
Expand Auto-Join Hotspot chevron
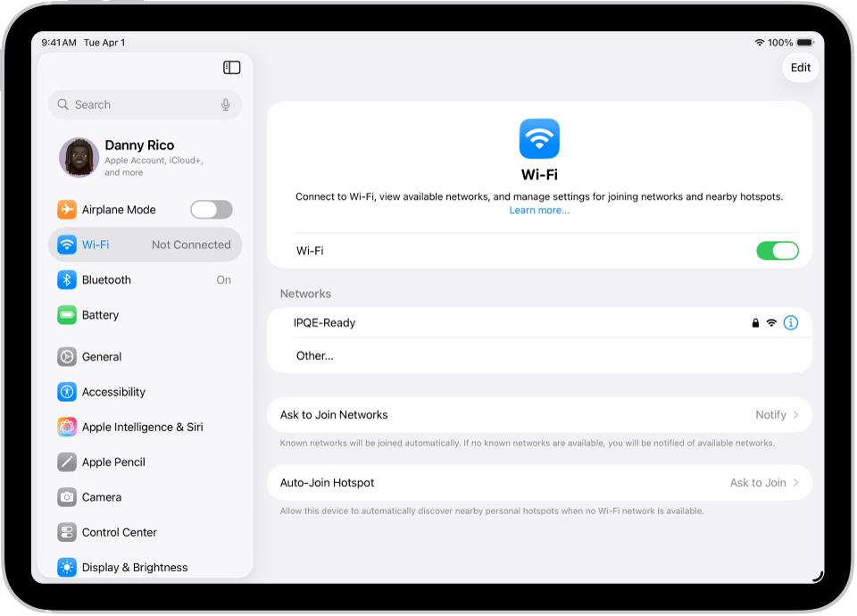click(x=795, y=483)
